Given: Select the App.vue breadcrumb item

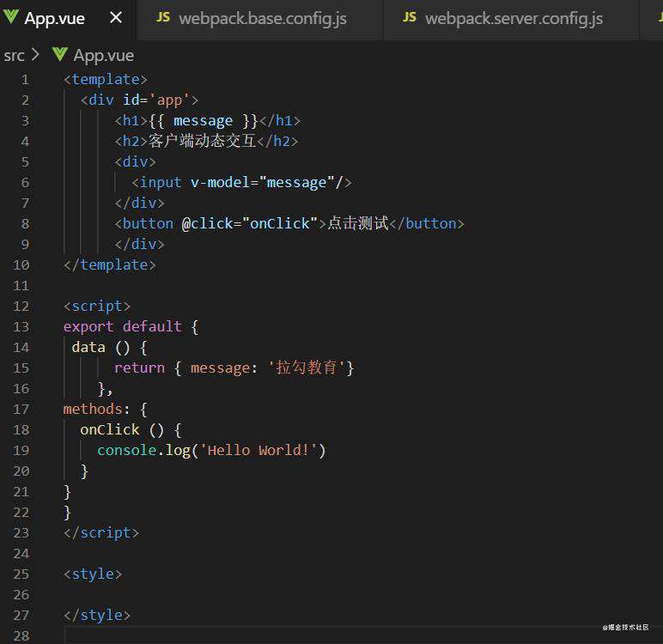Looking at the screenshot, I should [x=104, y=56].
